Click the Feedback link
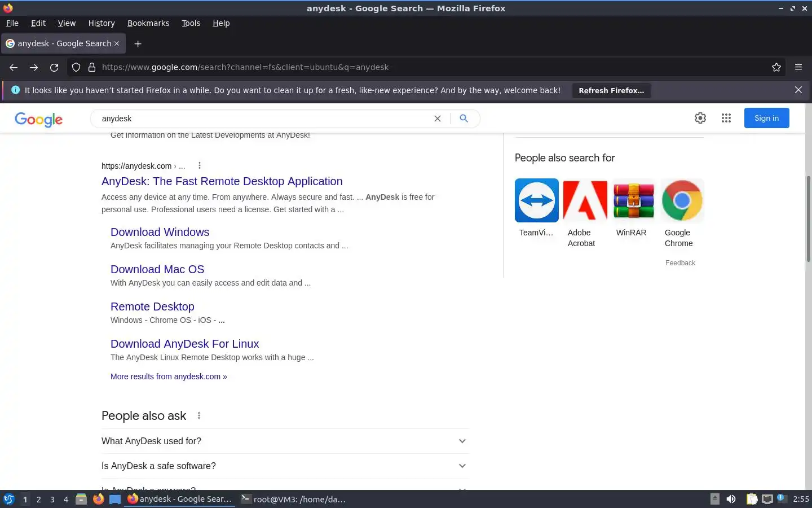The width and height of the screenshot is (812, 508). pos(680,263)
